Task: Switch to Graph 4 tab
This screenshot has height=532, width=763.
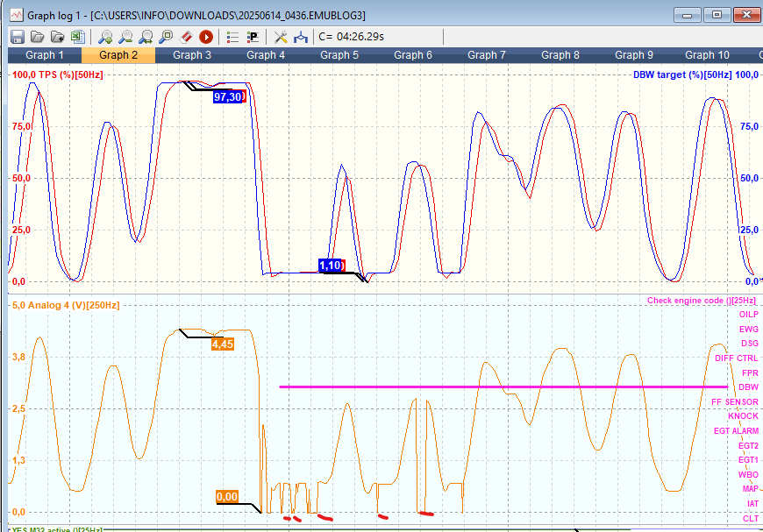Action: 266,55
